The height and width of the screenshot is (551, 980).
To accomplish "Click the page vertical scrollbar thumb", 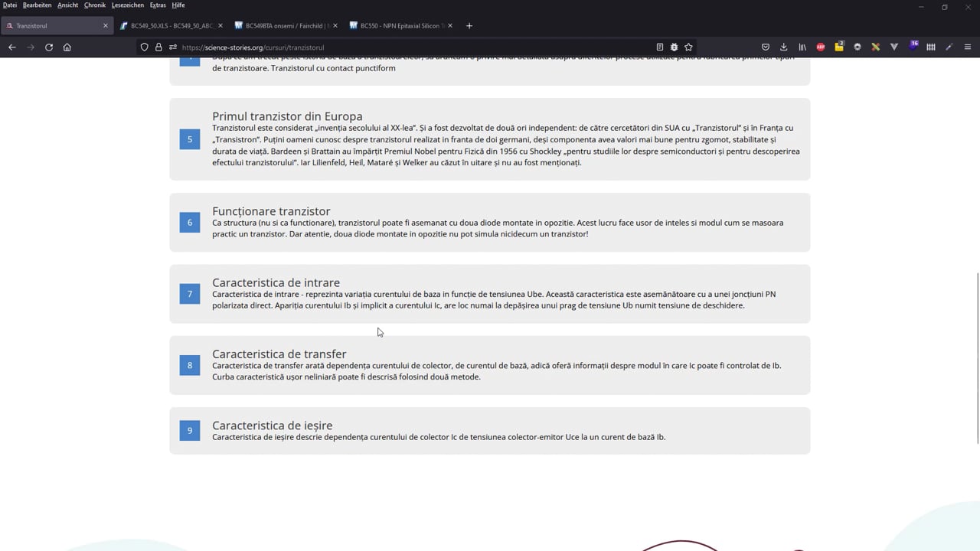I will tap(978, 357).
